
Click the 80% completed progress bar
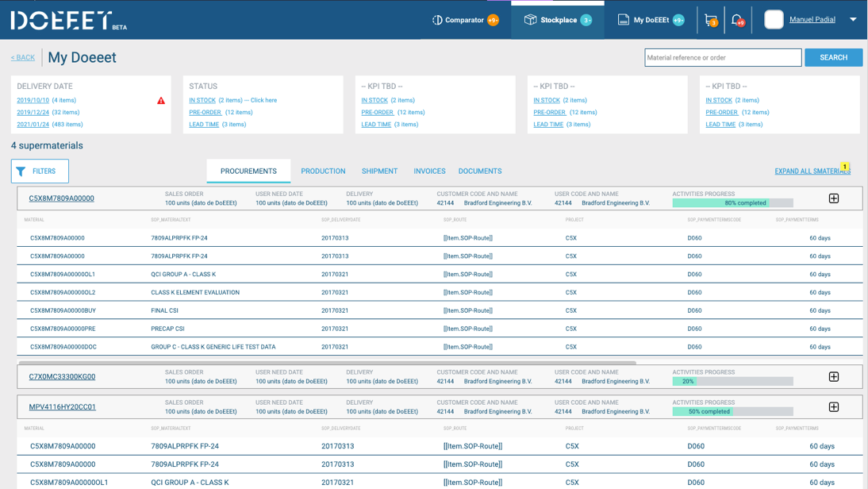point(732,203)
